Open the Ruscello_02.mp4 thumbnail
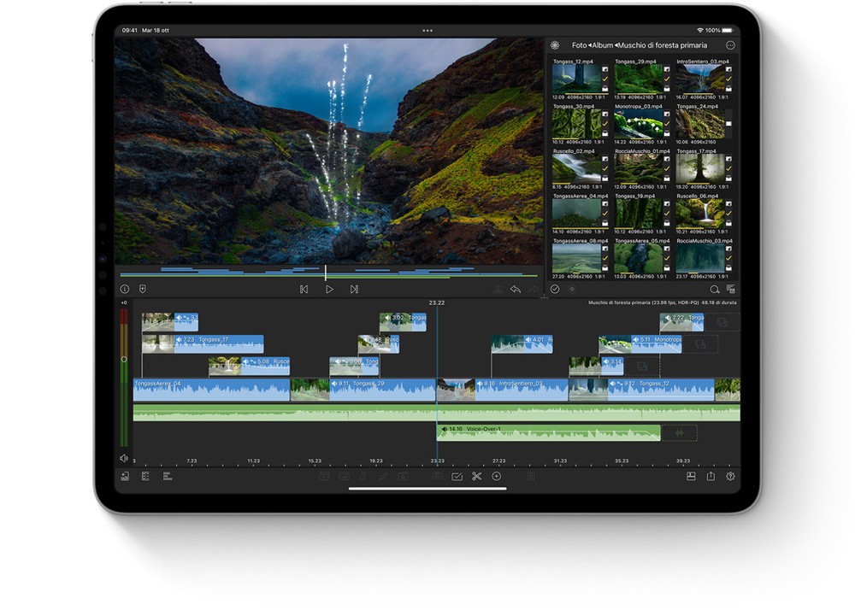This screenshot has height=616, width=855. click(575, 167)
